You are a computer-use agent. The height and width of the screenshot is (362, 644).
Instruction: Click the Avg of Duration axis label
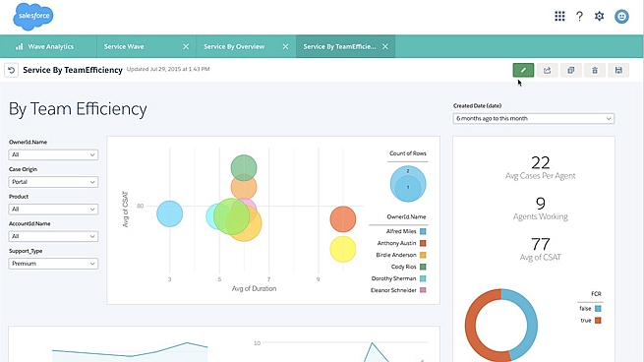point(255,288)
